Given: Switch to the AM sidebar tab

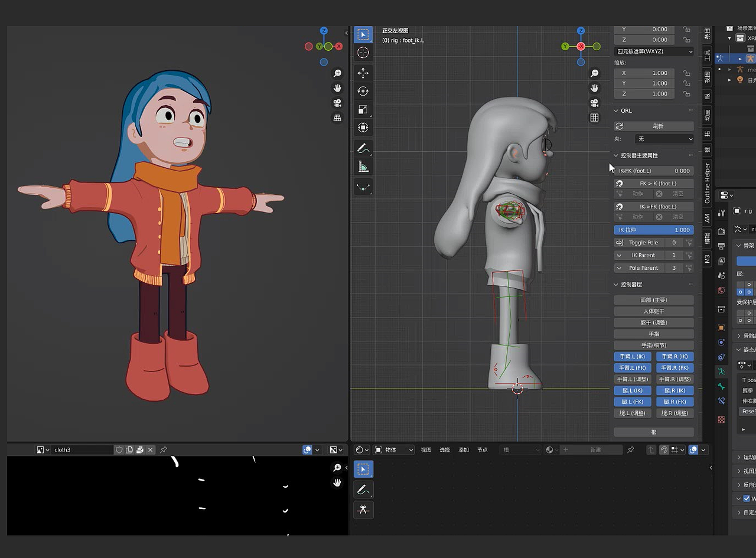Looking at the screenshot, I should tap(708, 218).
